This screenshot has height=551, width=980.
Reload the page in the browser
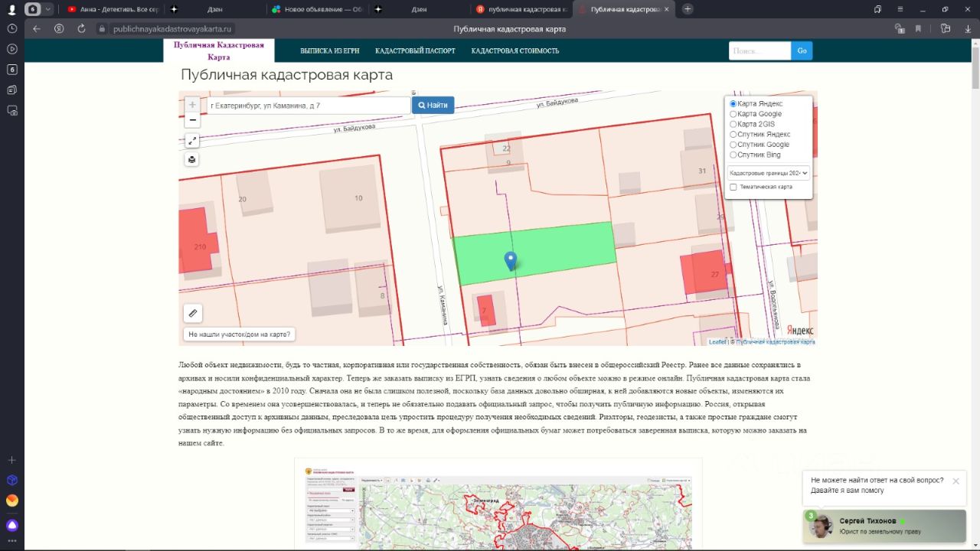81,28
